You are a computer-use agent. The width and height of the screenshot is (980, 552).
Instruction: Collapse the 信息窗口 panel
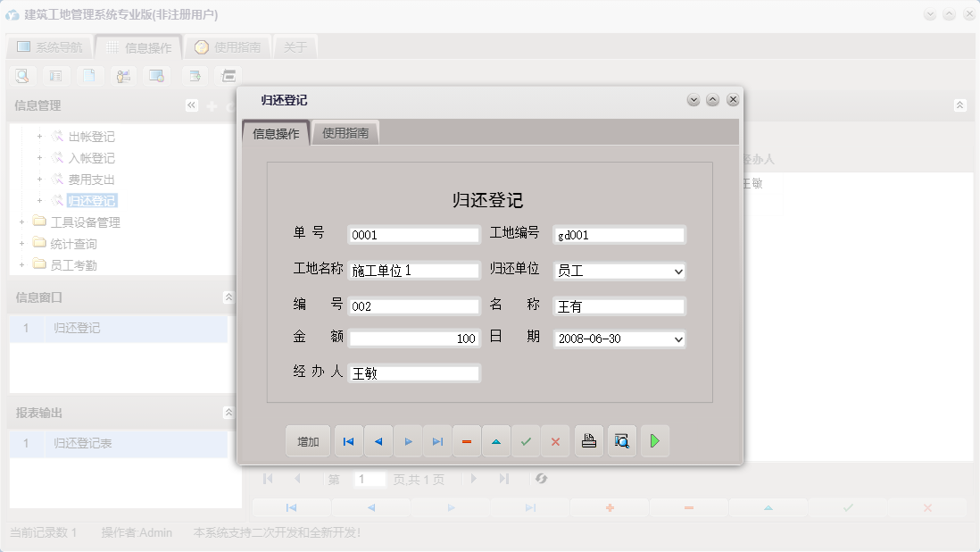click(228, 296)
